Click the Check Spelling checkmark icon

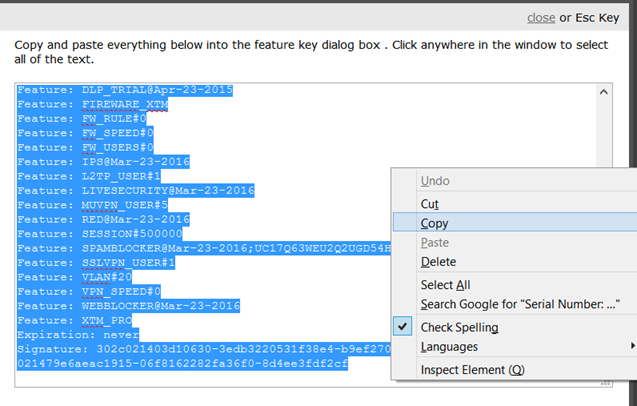[403, 326]
